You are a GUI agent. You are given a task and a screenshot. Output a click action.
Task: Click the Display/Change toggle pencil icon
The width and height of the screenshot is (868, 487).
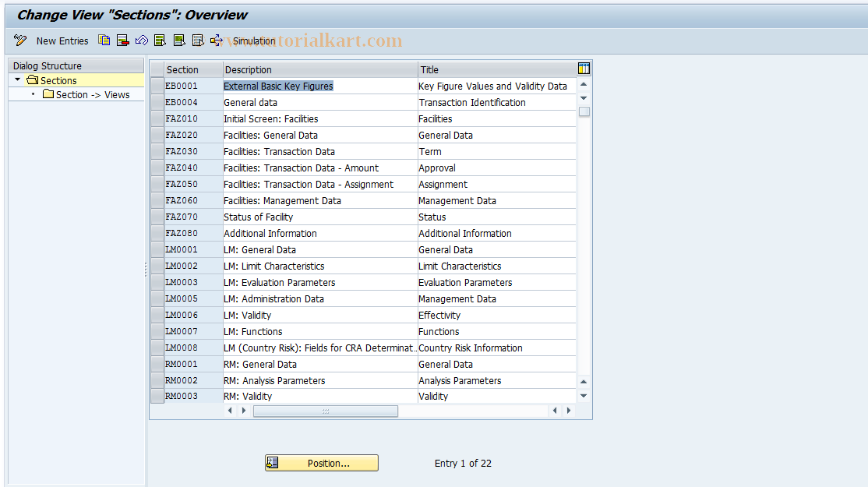pyautogui.click(x=20, y=41)
